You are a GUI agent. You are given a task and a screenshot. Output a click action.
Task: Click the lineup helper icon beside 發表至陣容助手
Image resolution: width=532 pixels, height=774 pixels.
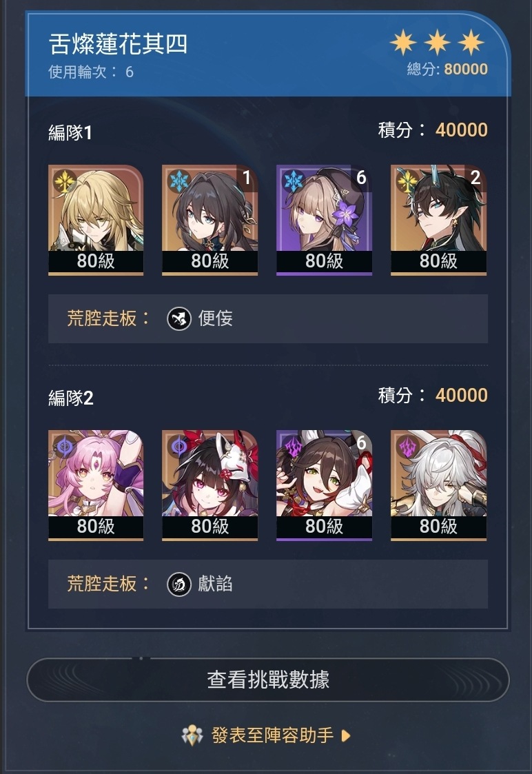[x=192, y=735]
